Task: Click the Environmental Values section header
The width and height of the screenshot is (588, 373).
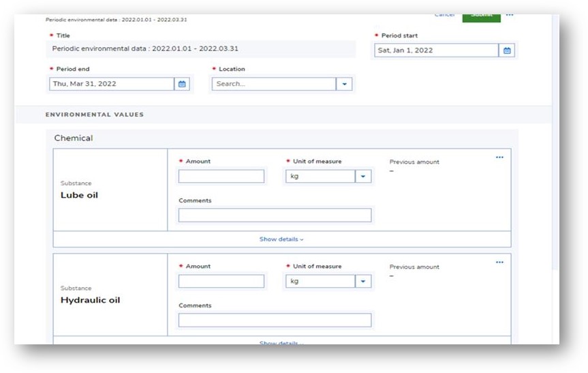Action: tap(95, 115)
